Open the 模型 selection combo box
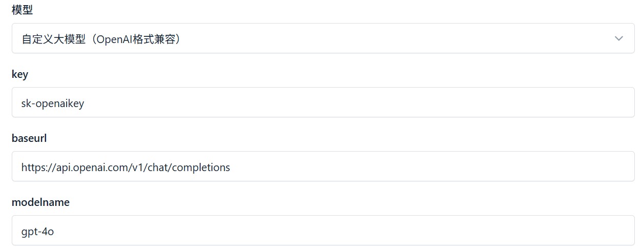 323,38
